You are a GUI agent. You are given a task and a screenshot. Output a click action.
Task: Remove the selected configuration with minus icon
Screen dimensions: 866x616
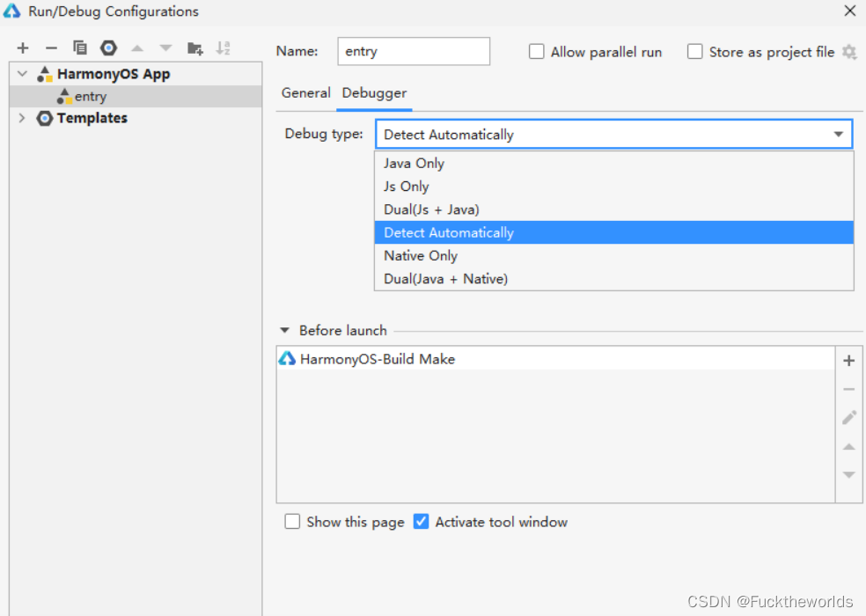[x=51, y=48]
